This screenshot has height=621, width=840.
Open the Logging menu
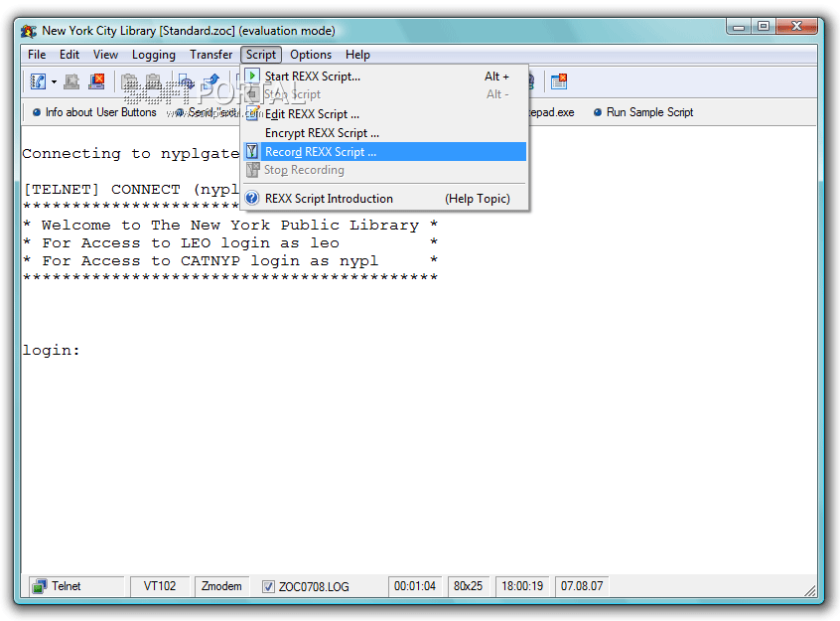point(154,55)
